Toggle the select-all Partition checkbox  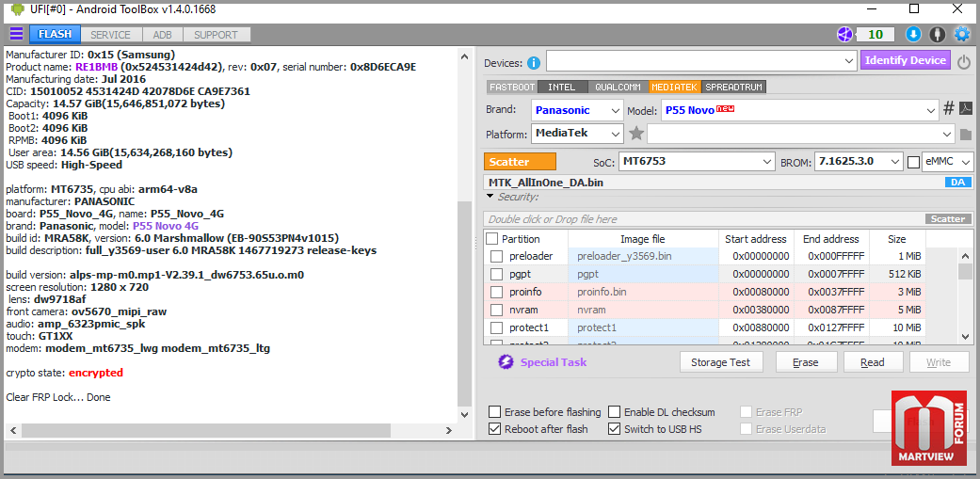pyautogui.click(x=492, y=239)
